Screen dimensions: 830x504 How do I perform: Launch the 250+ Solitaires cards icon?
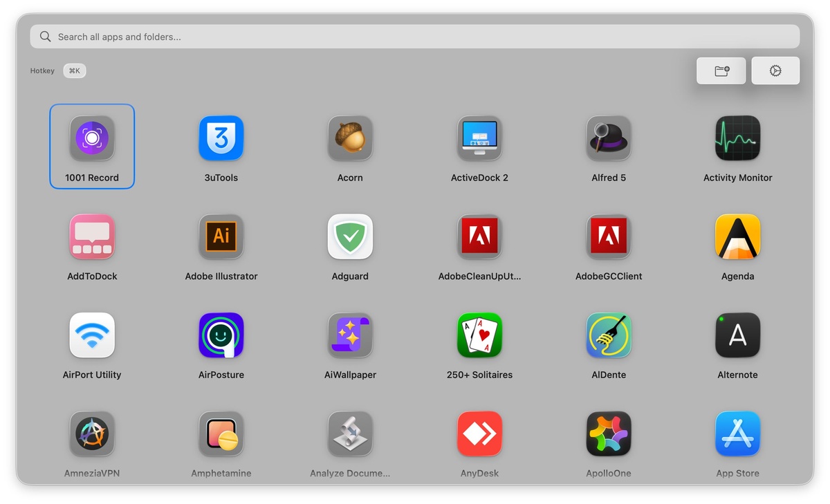click(479, 335)
